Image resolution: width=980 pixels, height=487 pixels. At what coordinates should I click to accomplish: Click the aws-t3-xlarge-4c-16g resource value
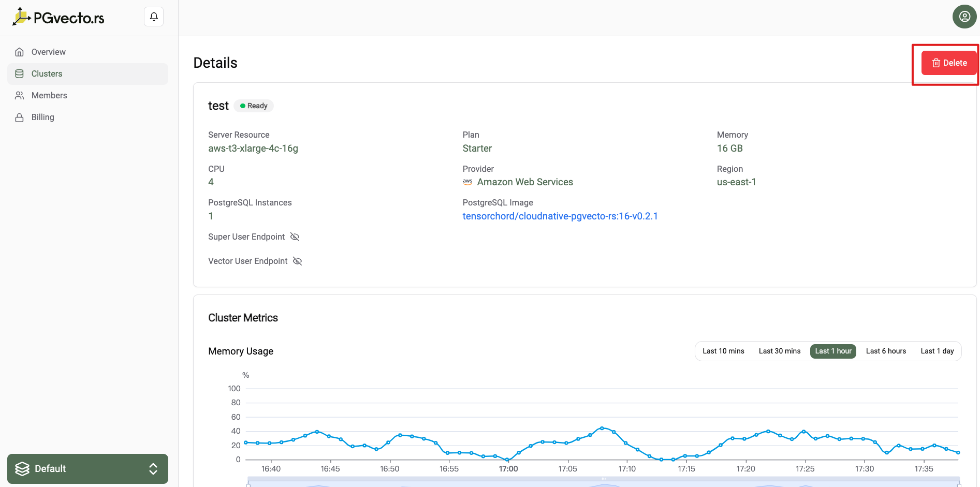pyautogui.click(x=253, y=149)
